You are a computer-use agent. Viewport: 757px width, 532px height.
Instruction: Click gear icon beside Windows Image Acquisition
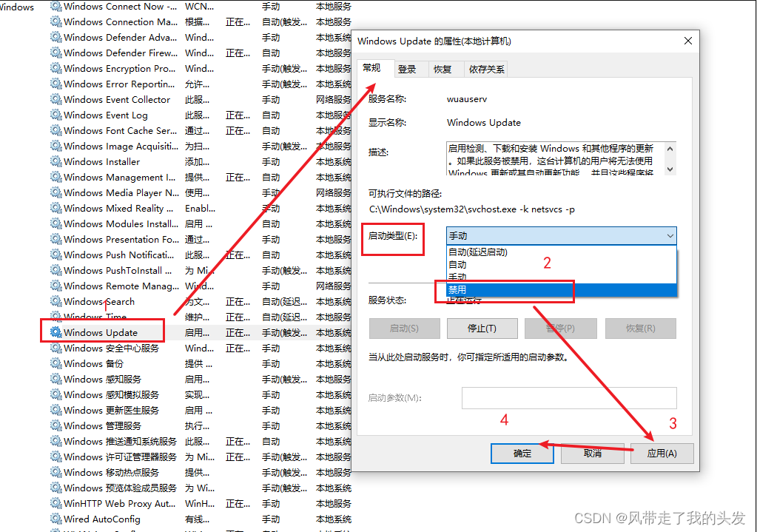click(56, 146)
